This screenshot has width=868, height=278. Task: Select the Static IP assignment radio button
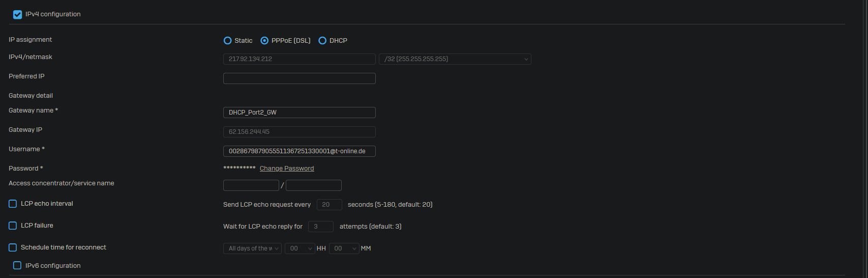tap(227, 41)
